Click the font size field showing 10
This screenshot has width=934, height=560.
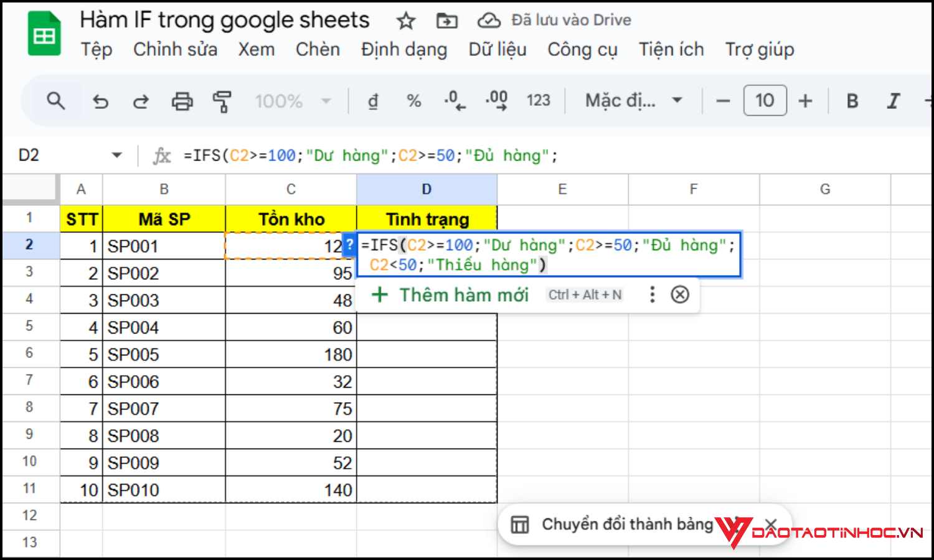click(x=765, y=101)
